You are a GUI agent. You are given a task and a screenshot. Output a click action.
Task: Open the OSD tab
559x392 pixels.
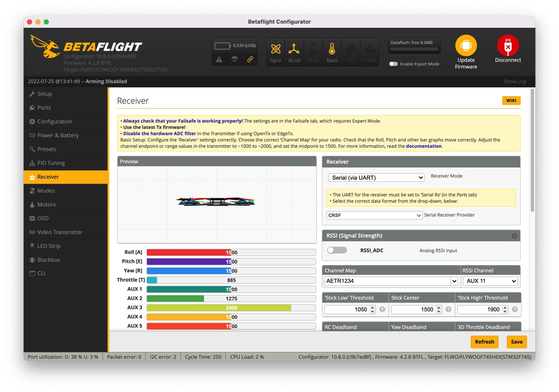66,218
